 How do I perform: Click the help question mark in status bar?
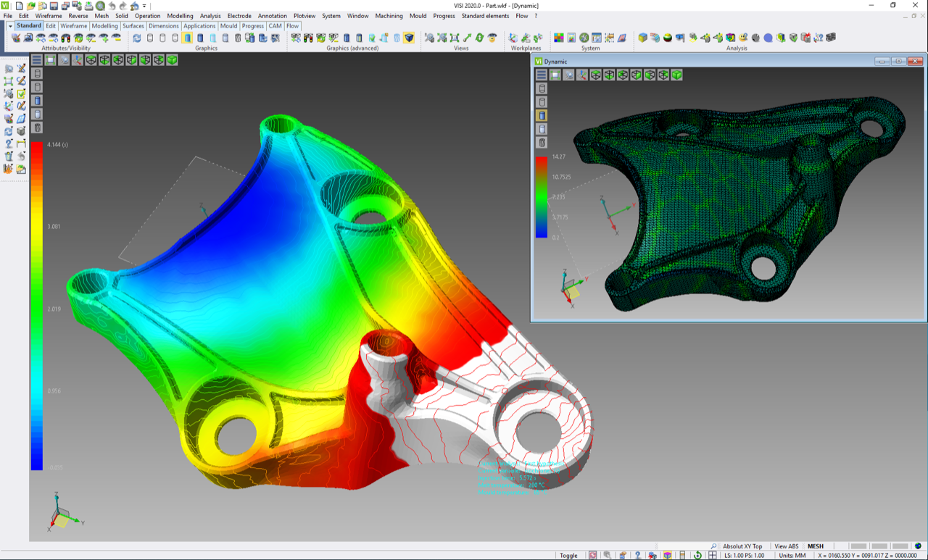tap(638, 555)
